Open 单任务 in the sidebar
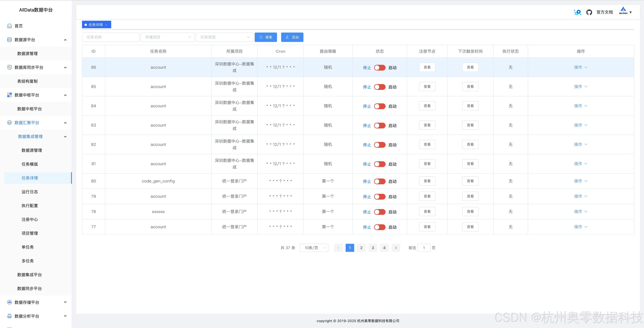The image size is (644, 328). pos(28,247)
